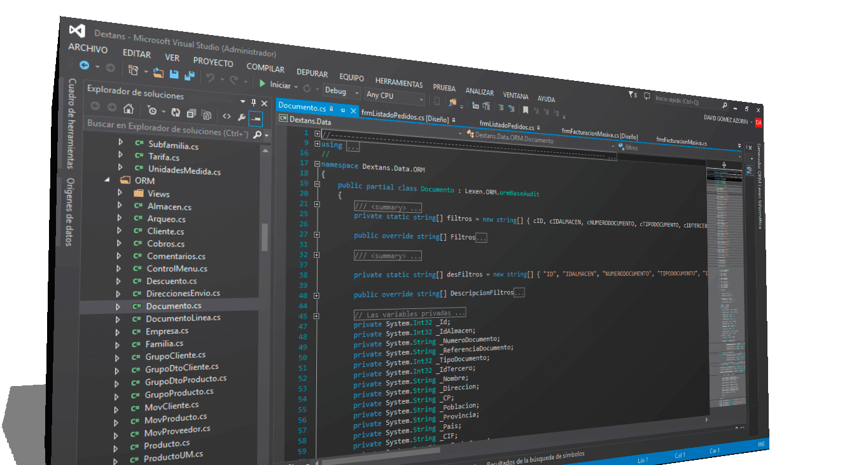Open the DEPURAR menu

(312, 73)
